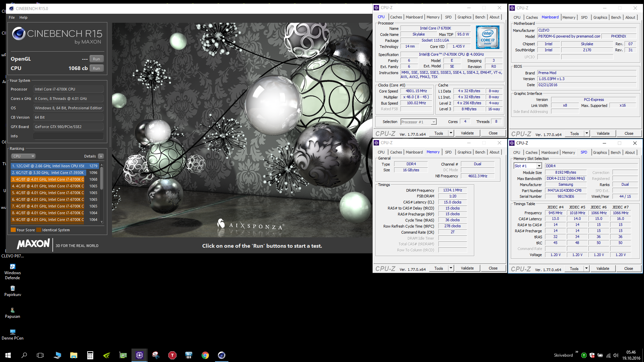Open the red T octagon taskbar app

click(172, 355)
